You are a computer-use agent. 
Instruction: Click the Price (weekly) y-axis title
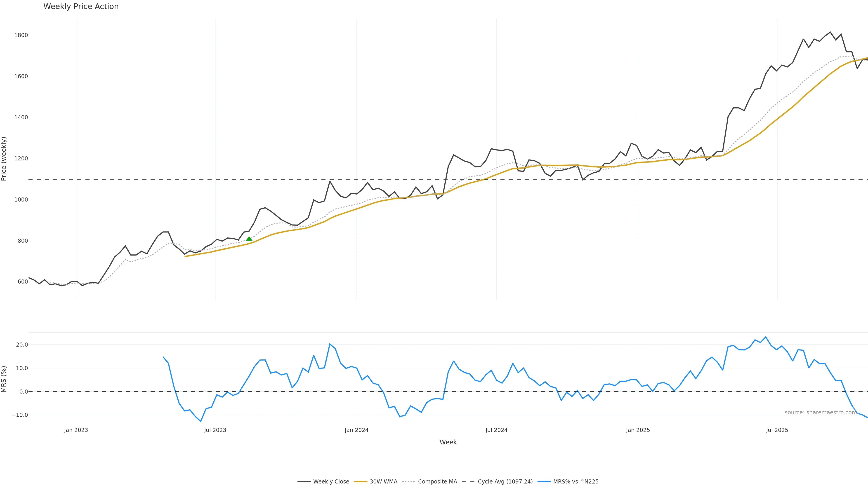point(4,159)
